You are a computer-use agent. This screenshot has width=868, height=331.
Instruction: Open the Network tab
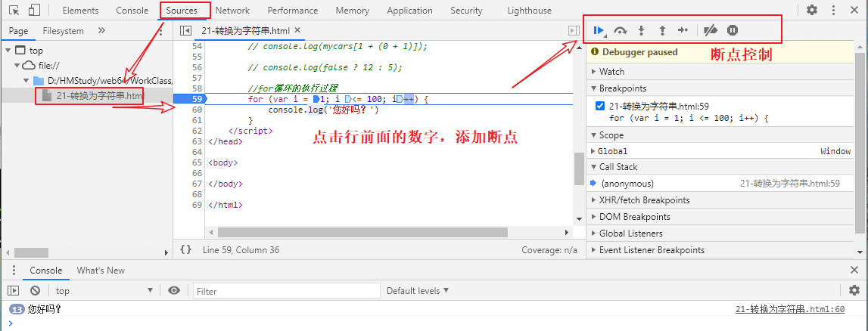[232, 11]
